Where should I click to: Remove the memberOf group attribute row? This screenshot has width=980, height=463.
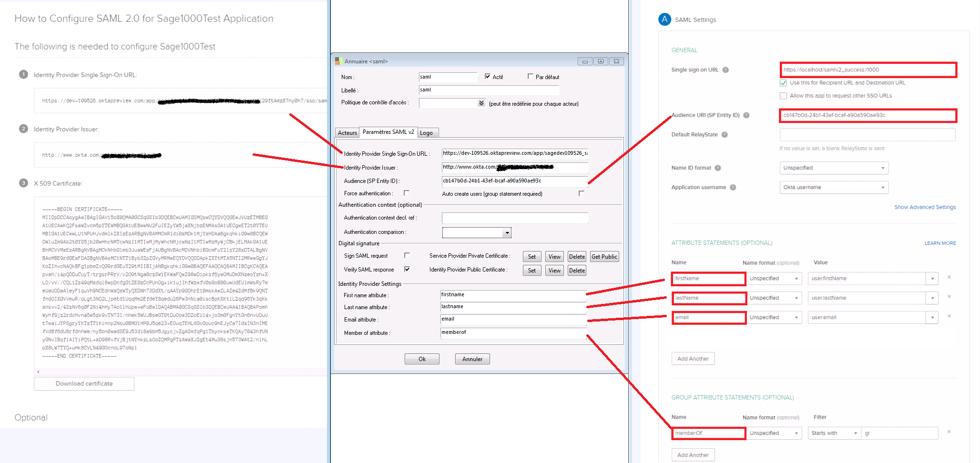tap(949, 432)
